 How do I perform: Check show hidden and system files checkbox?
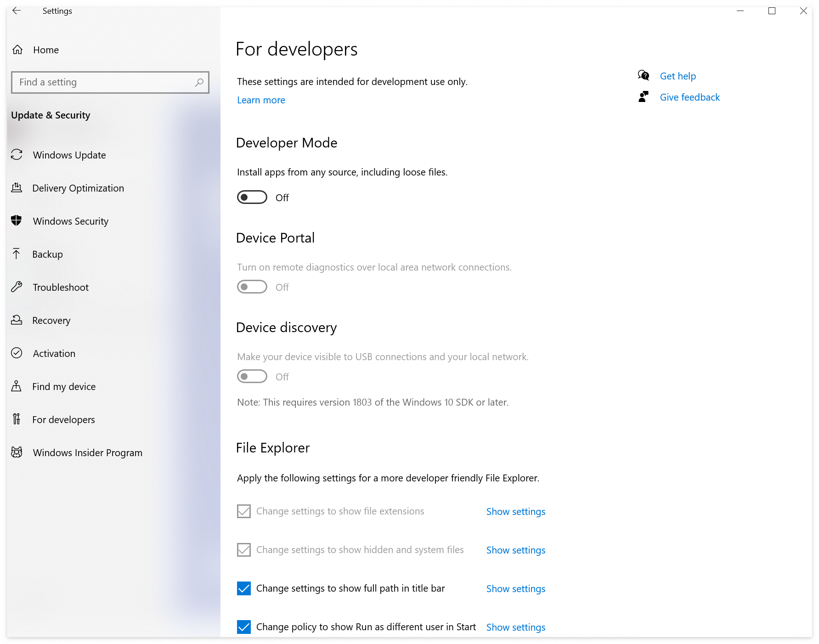[244, 550]
